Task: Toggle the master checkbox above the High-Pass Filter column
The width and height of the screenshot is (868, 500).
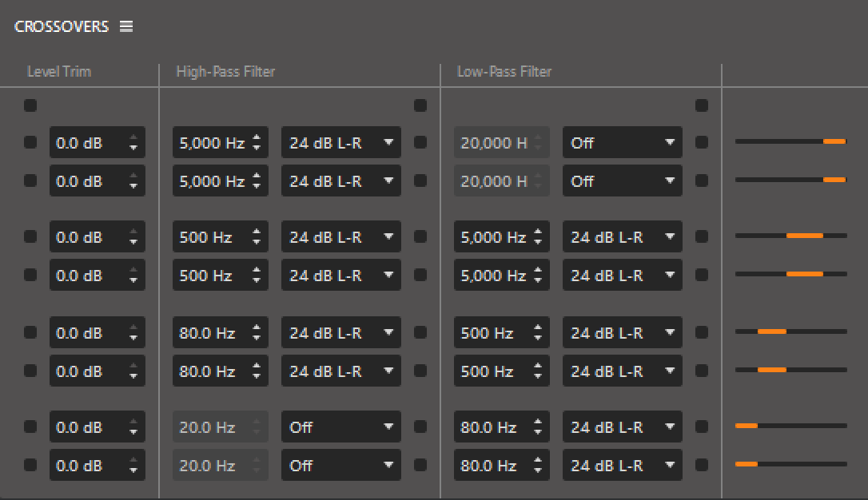Action: (x=420, y=105)
